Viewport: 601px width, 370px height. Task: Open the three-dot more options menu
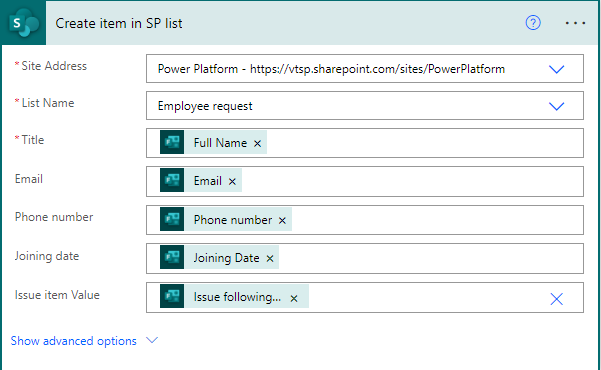575,23
